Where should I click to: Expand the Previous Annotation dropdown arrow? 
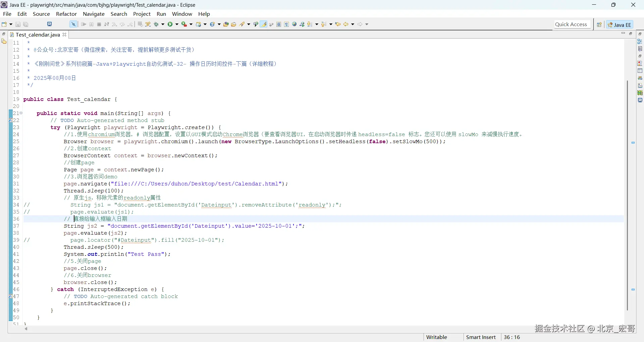point(331,24)
